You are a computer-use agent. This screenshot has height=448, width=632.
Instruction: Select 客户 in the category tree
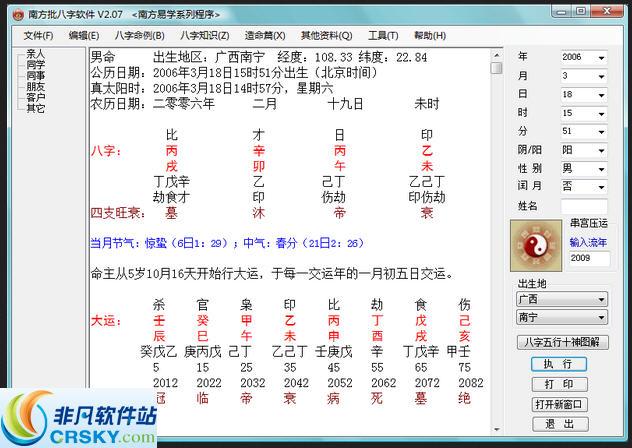[35, 97]
